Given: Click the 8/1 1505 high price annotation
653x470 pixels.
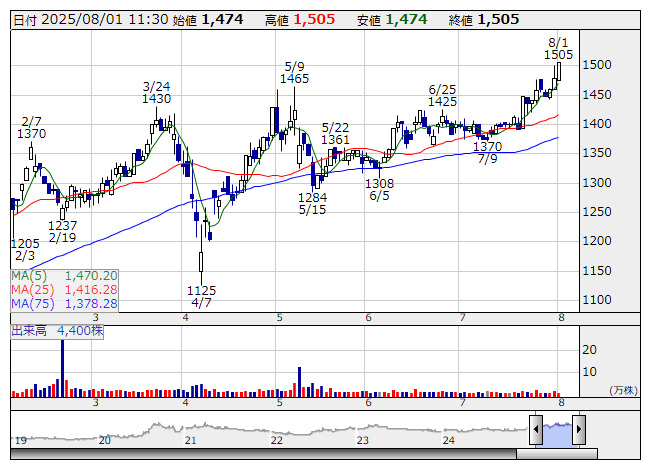Looking at the screenshot, I should pyautogui.click(x=558, y=49).
